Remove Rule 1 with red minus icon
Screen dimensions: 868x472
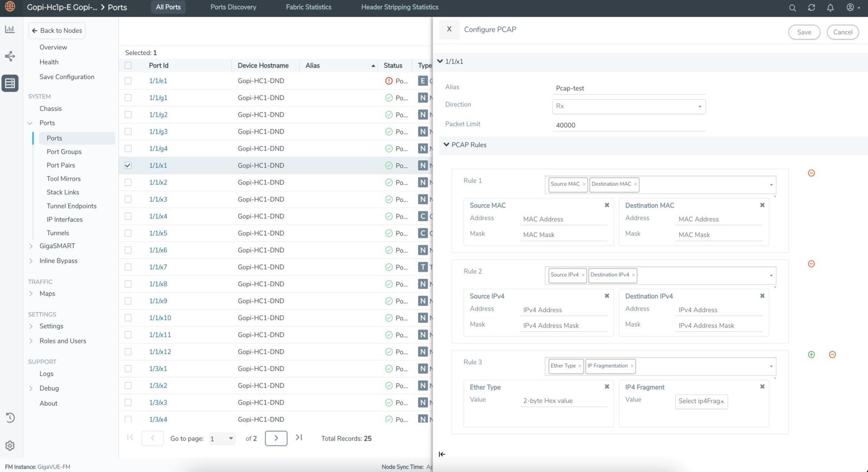811,173
